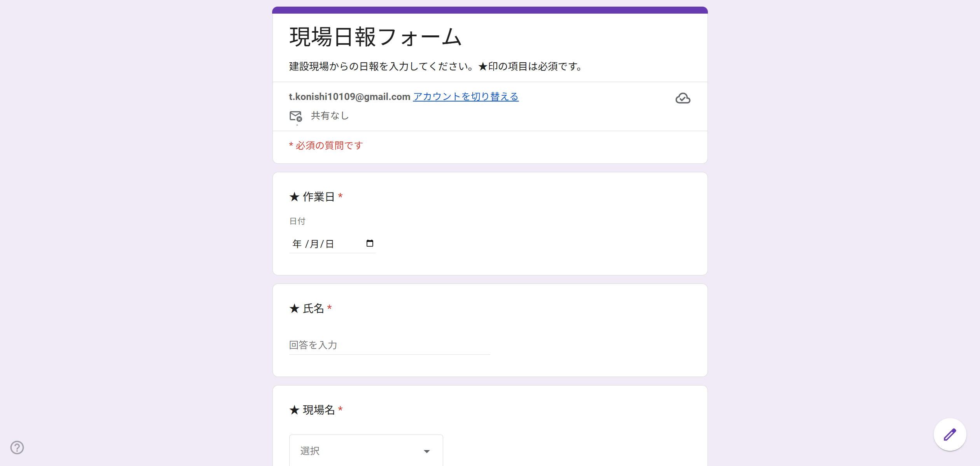
Task: Open help via the question mark icon
Action: pyautogui.click(x=17, y=447)
